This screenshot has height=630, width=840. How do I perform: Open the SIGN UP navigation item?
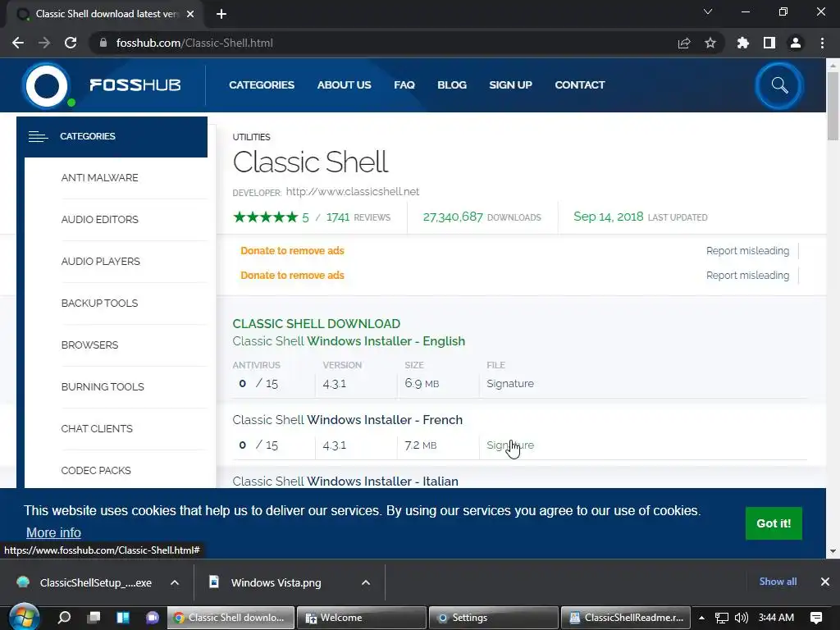pos(510,85)
